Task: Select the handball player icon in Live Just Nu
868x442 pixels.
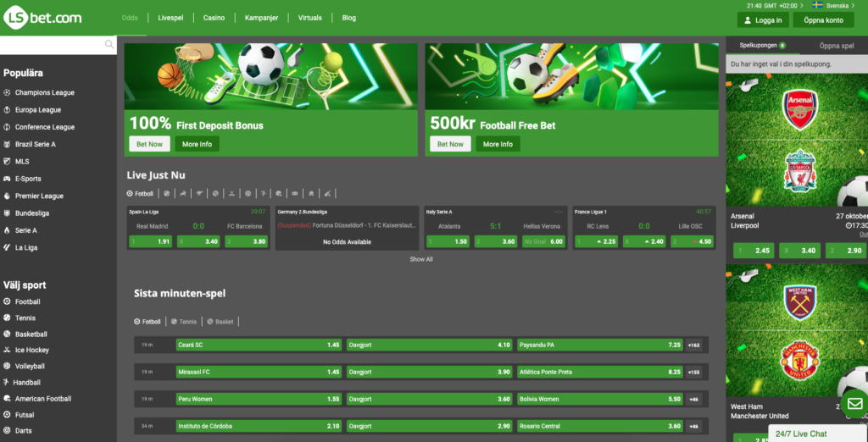Action: click(x=264, y=194)
